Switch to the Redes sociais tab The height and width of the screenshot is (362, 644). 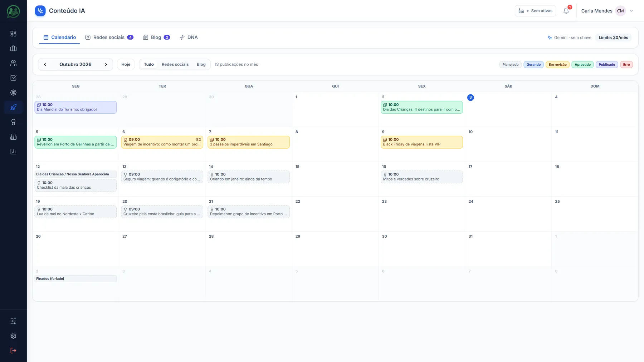point(109,37)
